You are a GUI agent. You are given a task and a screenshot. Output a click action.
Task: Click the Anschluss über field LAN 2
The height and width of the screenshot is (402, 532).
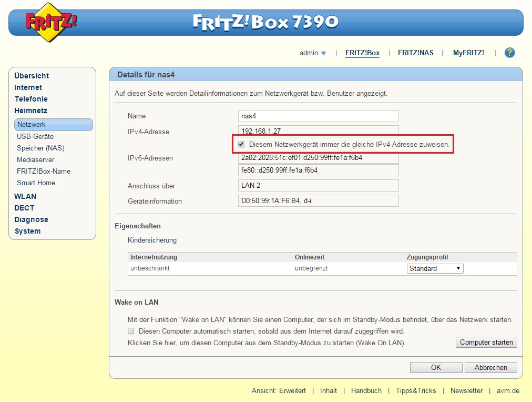point(318,185)
